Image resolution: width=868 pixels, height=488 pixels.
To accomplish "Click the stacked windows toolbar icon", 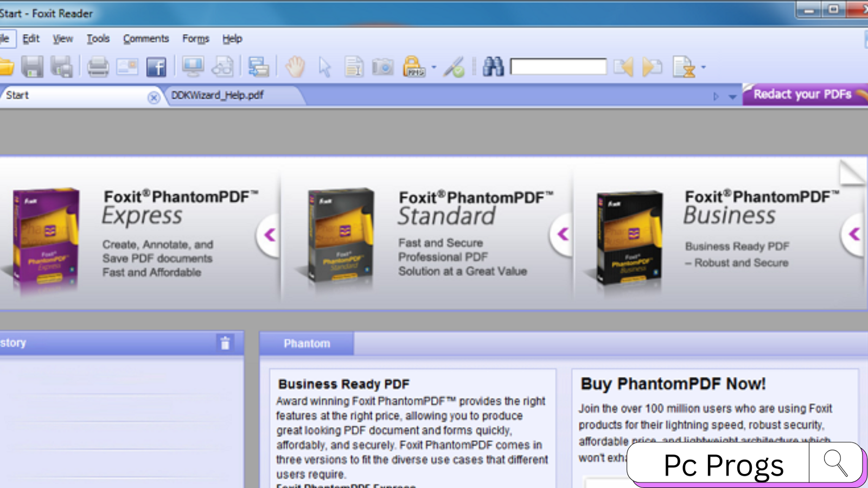I will 259,67.
